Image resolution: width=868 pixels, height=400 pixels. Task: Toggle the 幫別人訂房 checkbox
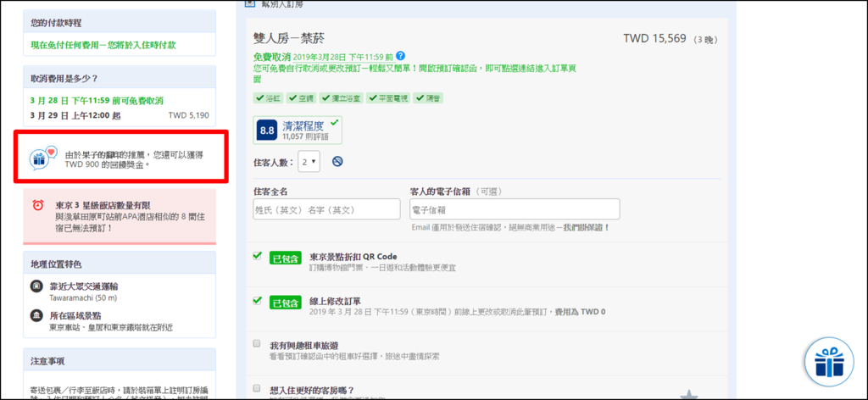pyautogui.click(x=250, y=4)
